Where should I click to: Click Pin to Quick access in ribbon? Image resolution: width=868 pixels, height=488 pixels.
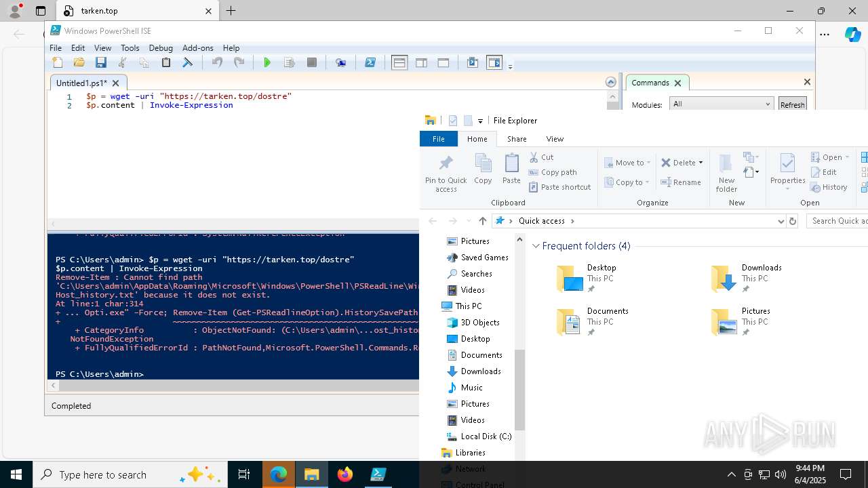point(446,174)
